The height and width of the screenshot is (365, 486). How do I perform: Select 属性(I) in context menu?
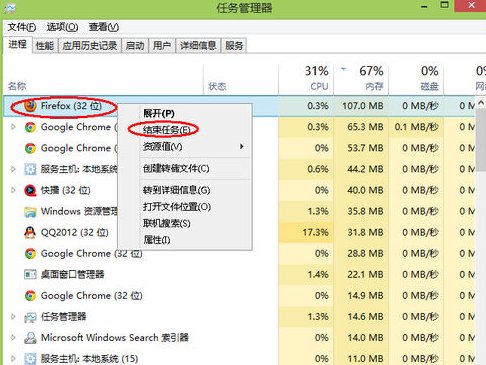[x=156, y=239]
